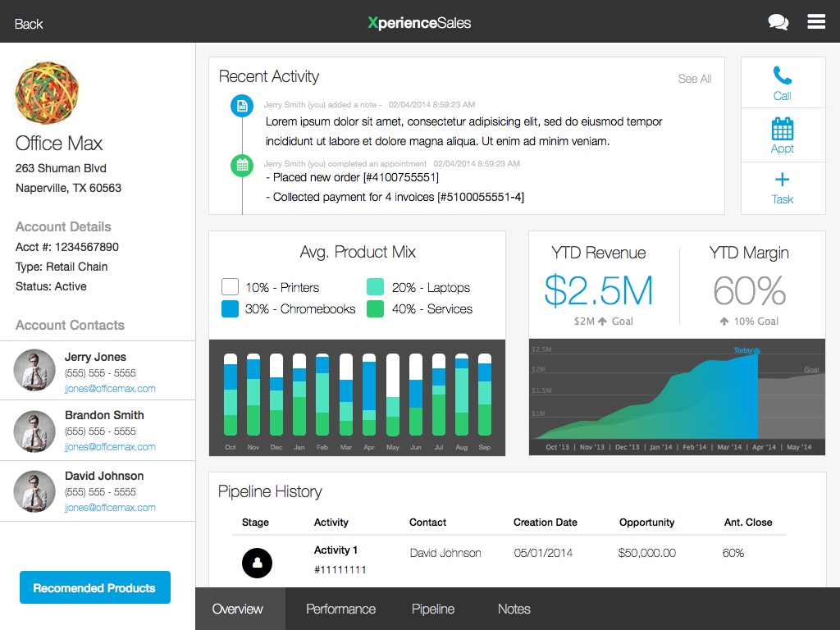Open the Pipeline tab

[x=433, y=609]
